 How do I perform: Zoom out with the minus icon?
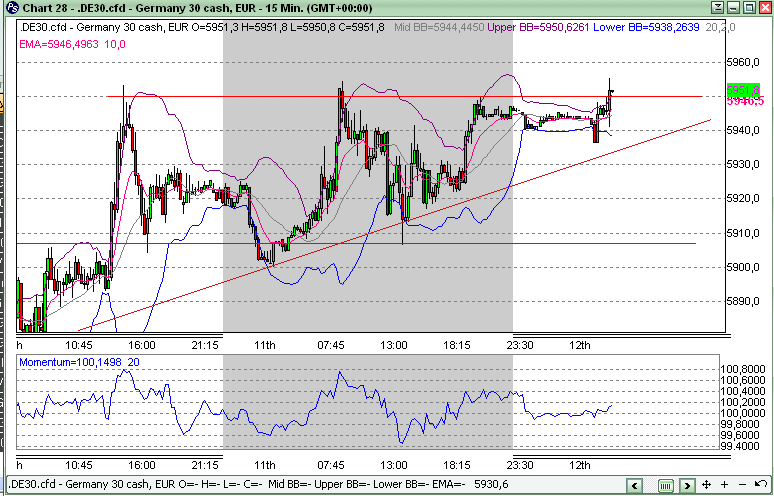coord(742,485)
